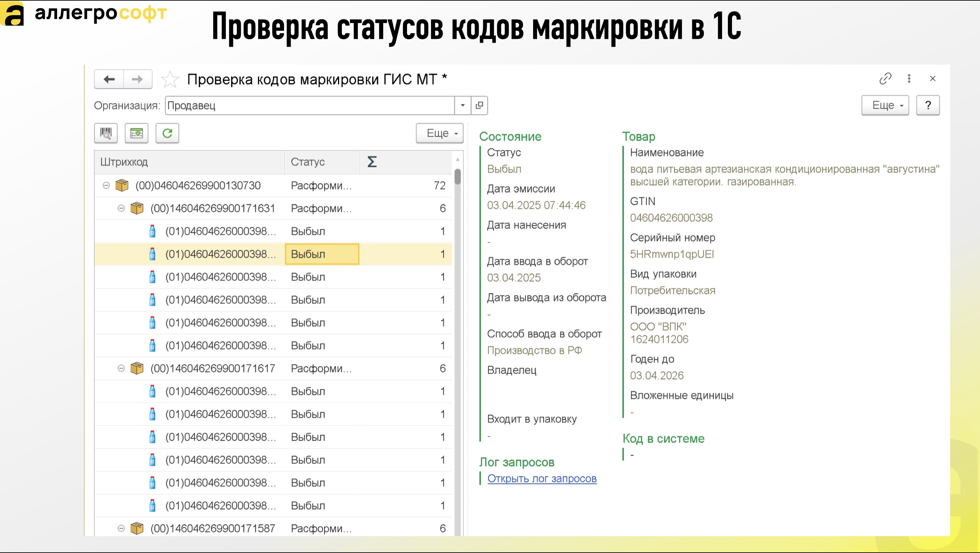The height and width of the screenshot is (553, 980).
Task: Click the sigma sum column header
Action: click(406, 162)
